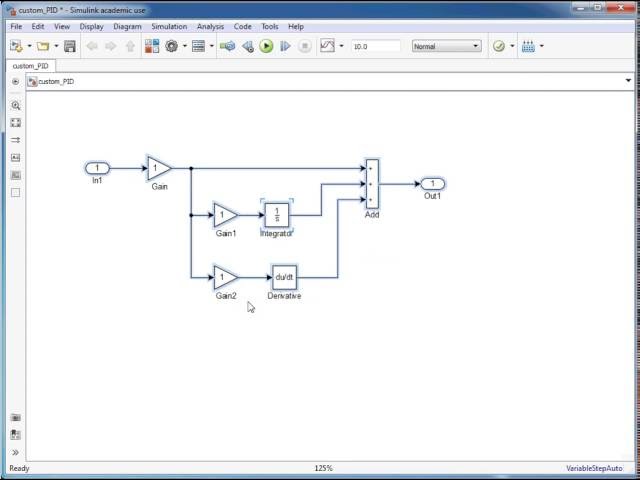Click the Step Forward toolbar icon

coord(285,46)
